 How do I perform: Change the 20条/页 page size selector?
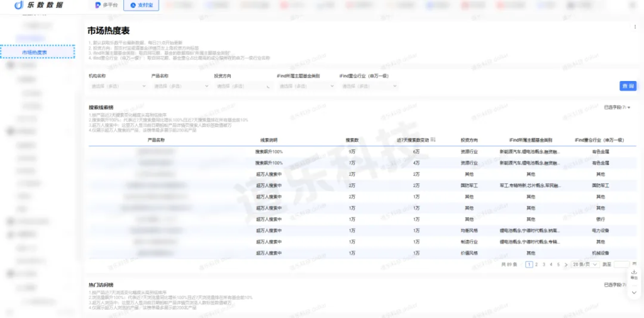click(x=584, y=265)
